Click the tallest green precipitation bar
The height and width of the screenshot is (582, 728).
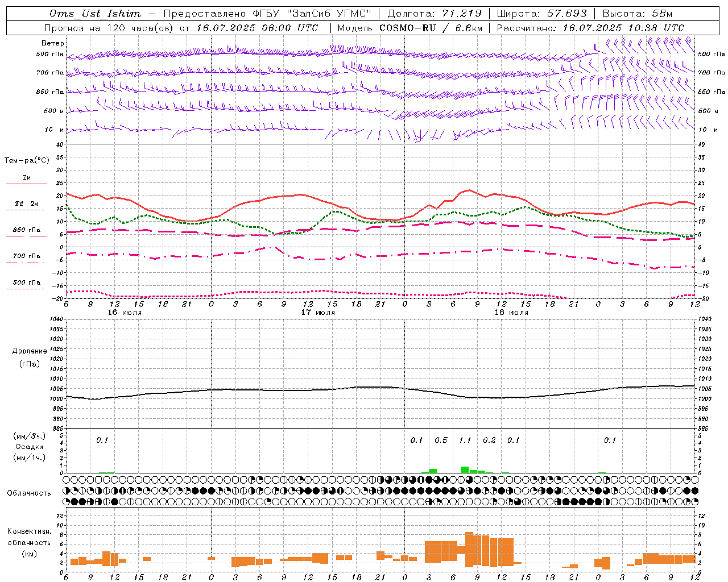(x=465, y=470)
